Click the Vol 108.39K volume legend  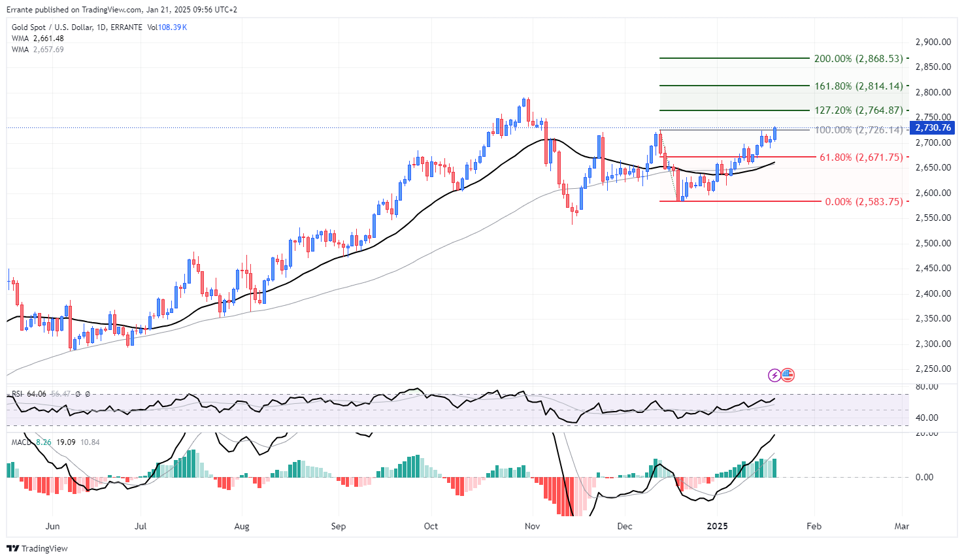pyautogui.click(x=167, y=27)
